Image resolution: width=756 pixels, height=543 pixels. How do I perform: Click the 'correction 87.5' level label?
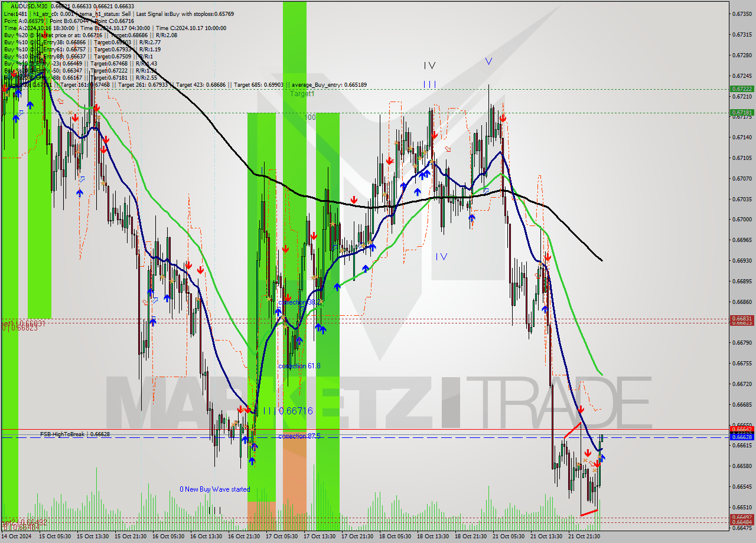tap(299, 436)
